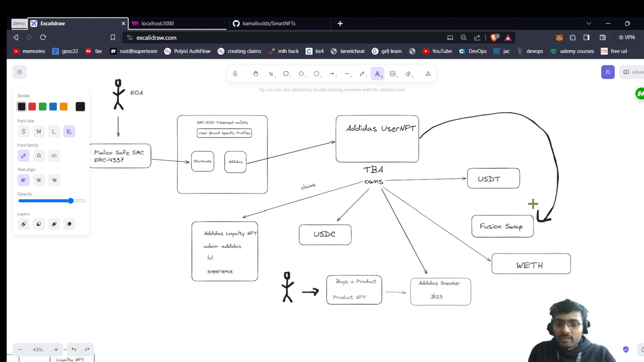Set font size to M
Image resolution: width=644 pixels, height=362 pixels.
point(39,132)
